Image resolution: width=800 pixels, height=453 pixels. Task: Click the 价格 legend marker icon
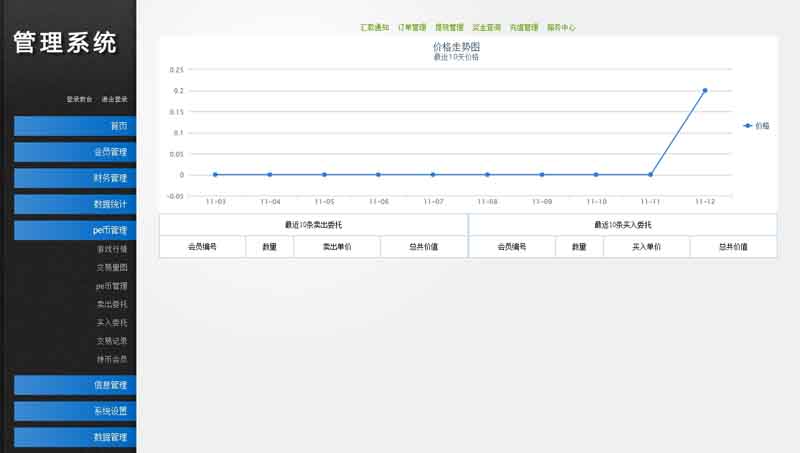point(748,126)
